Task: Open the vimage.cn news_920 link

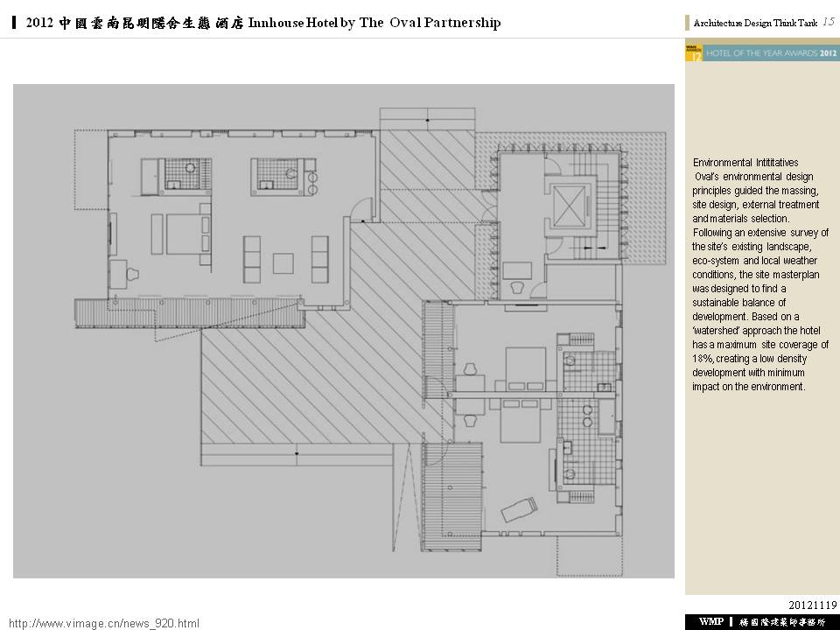Action: tap(104, 623)
